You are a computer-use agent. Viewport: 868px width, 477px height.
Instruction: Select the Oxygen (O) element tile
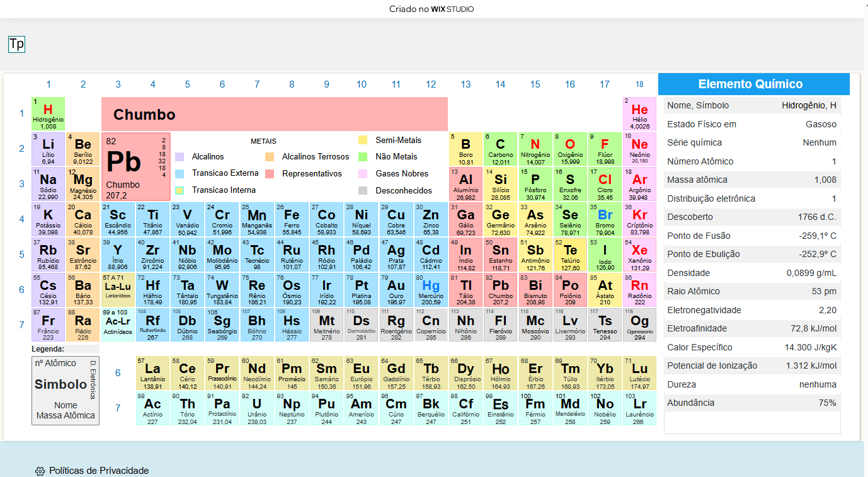coord(570,149)
